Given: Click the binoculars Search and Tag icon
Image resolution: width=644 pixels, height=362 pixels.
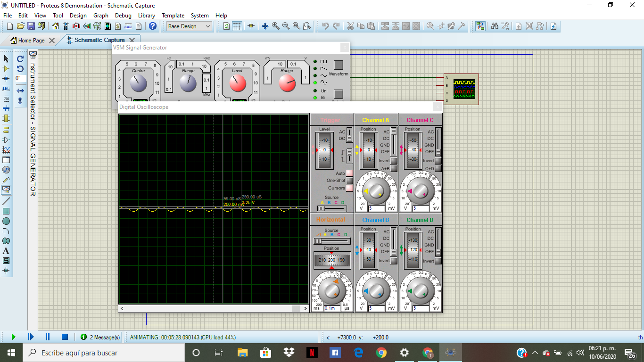Looking at the screenshot, I should tap(495, 26).
